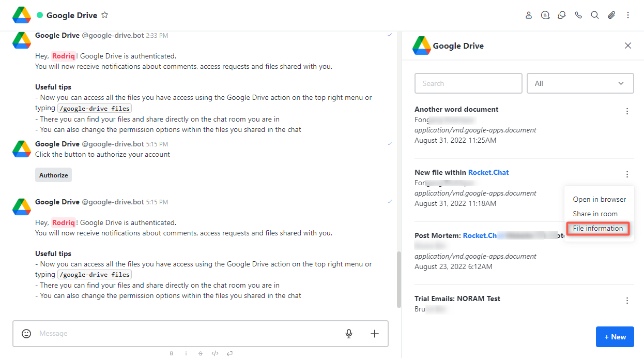Image resolution: width=644 pixels, height=358 pixels.
Task: Click the return-arrow multiline formatting icon
Action: [x=229, y=353]
